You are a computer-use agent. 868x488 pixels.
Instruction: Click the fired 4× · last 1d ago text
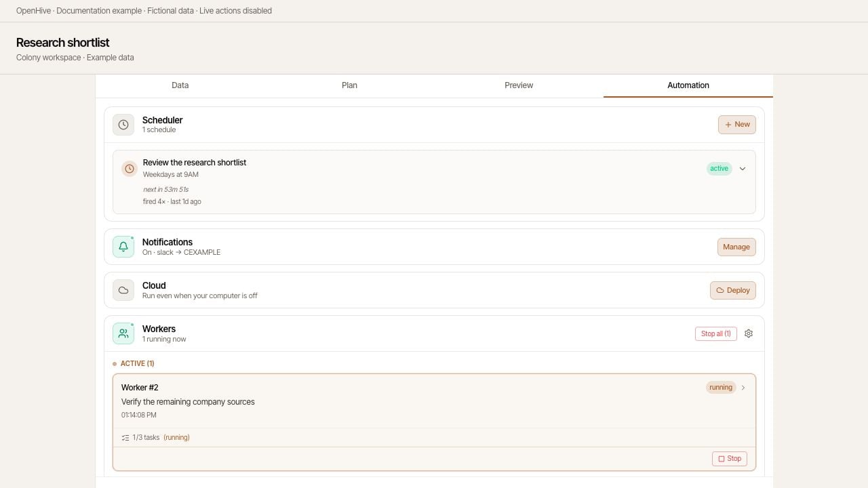172,202
